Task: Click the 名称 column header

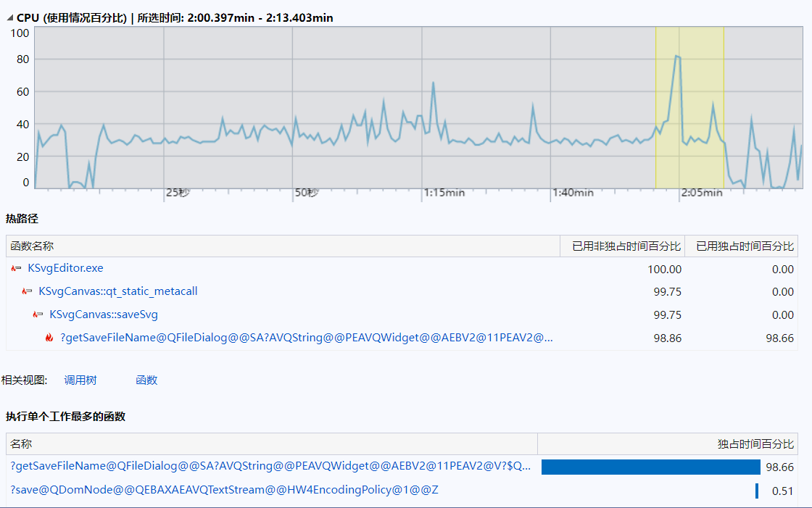Action: tap(272, 444)
